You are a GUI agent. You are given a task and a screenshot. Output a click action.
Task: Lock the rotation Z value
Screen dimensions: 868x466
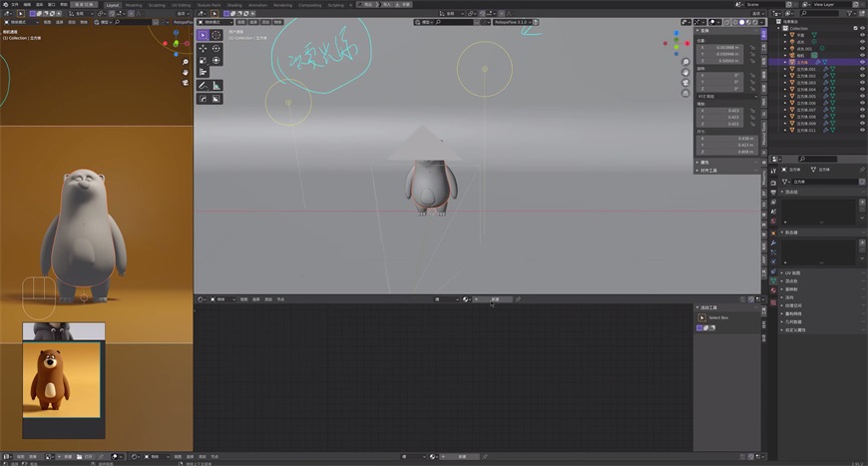point(752,89)
